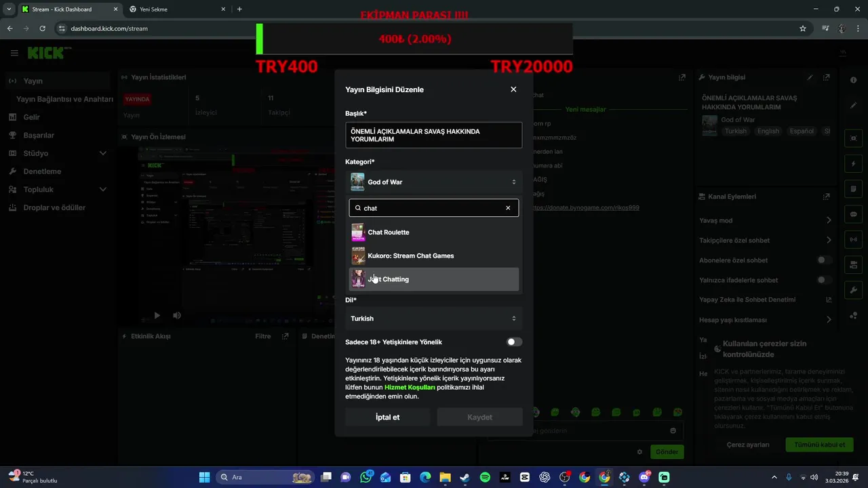This screenshot has width=868, height=488.
Task: Open Droplar ve ödüller in sidebar
Action: click(59, 207)
